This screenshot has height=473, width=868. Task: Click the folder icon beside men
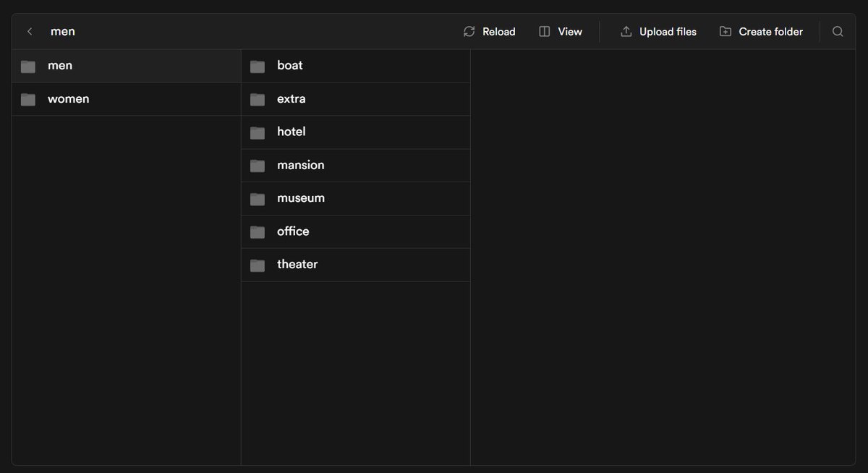(x=28, y=67)
